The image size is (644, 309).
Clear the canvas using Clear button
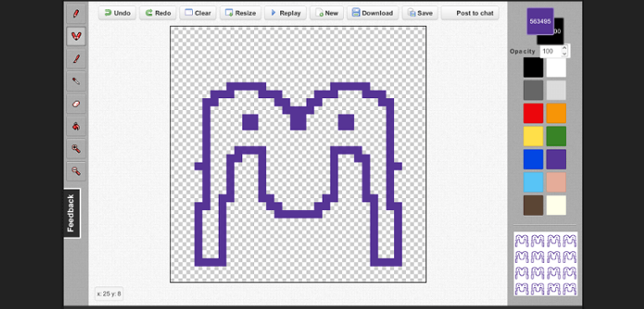pyautogui.click(x=198, y=13)
